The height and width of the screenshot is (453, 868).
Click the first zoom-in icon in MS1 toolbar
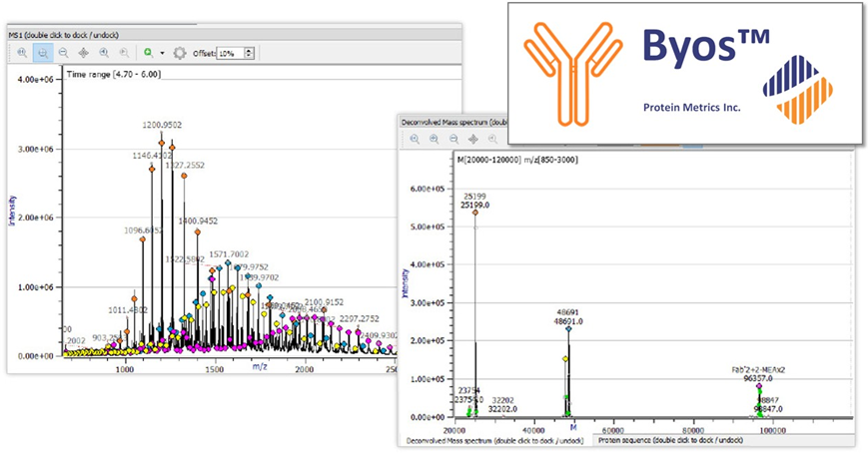(x=22, y=53)
